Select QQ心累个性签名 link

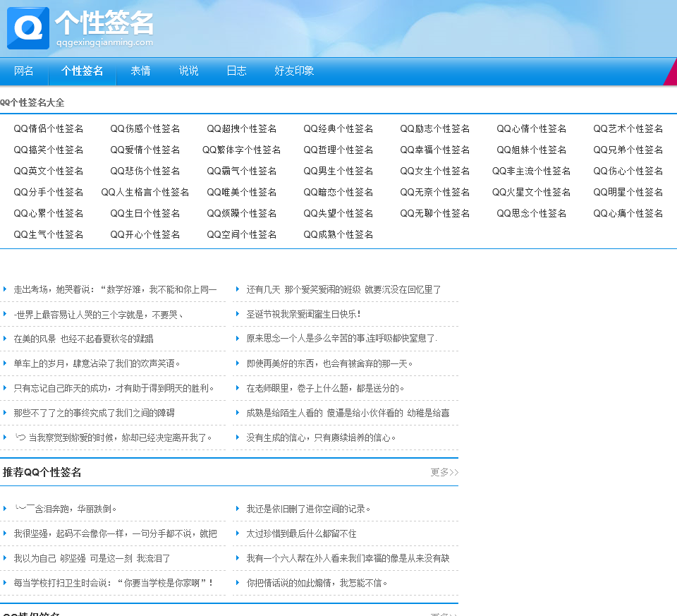49,213
